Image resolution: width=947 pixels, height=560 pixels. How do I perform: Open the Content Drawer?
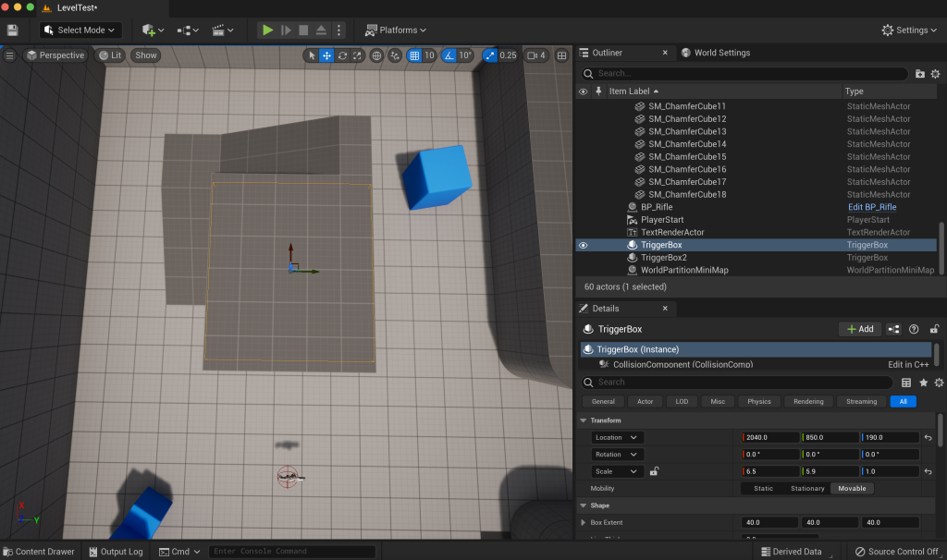click(39, 552)
